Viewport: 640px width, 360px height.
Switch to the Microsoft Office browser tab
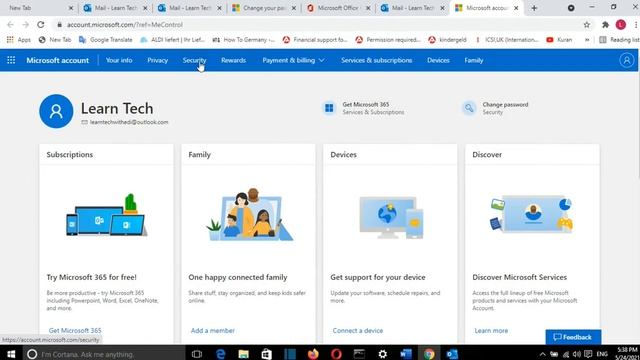pos(337,8)
